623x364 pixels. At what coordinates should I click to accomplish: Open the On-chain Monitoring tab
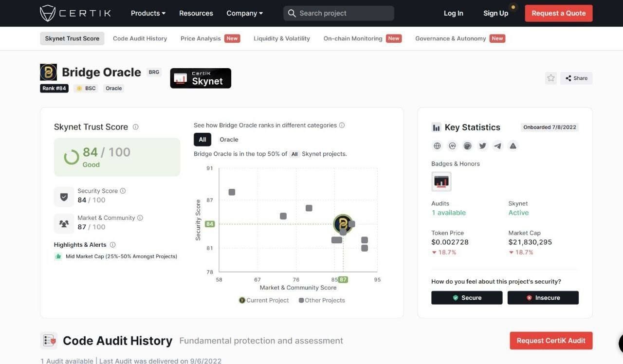pyautogui.click(x=363, y=38)
